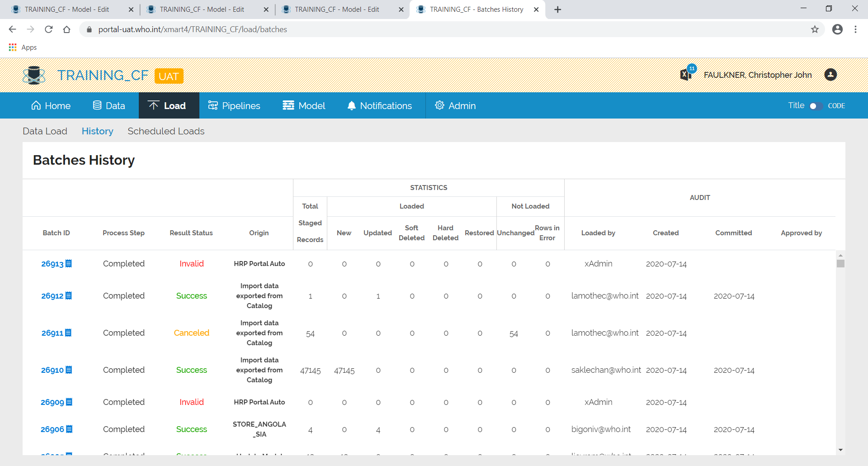Click bigoniv@who.int in batch 26906 row
The width and height of the screenshot is (868, 466).
click(601, 429)
